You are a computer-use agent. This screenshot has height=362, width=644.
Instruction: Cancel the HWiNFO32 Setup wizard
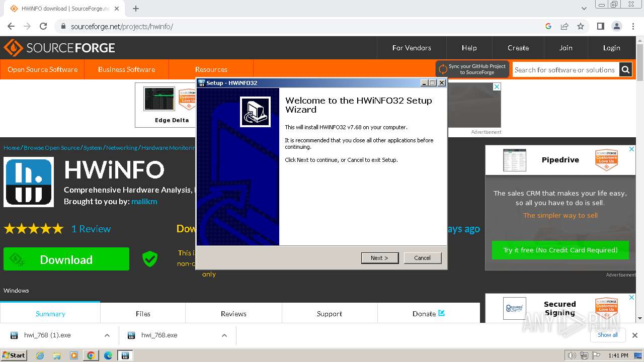[422, 258]
